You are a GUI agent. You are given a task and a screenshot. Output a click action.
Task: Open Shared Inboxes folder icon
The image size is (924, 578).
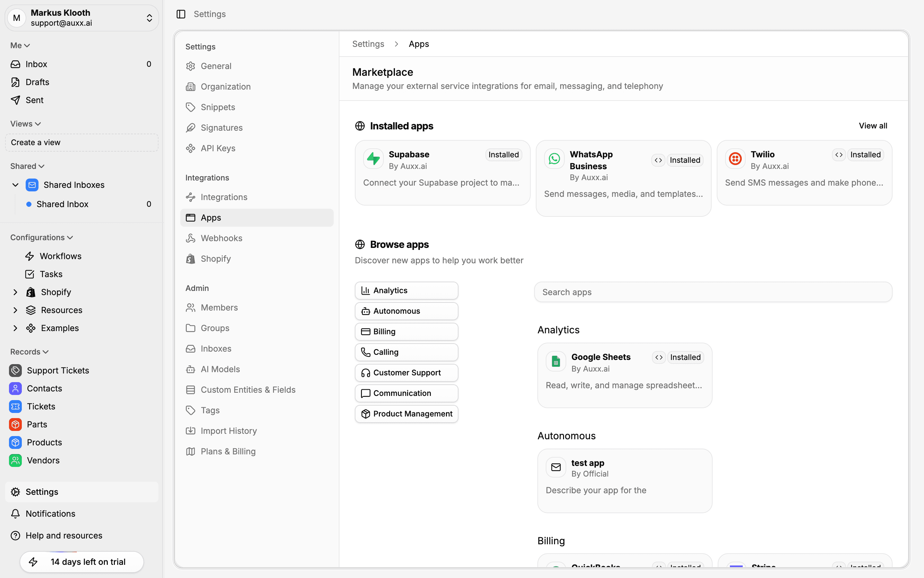coord(32,185)
